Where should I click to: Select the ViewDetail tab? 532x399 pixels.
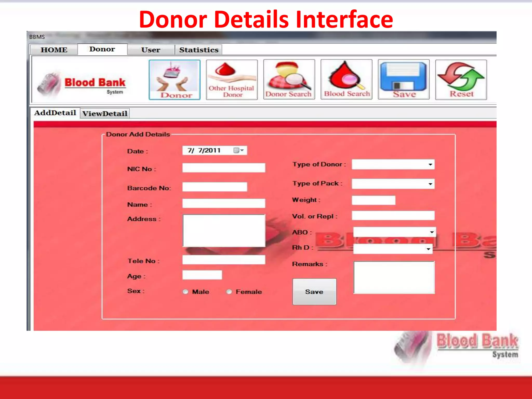pos(105,114)
